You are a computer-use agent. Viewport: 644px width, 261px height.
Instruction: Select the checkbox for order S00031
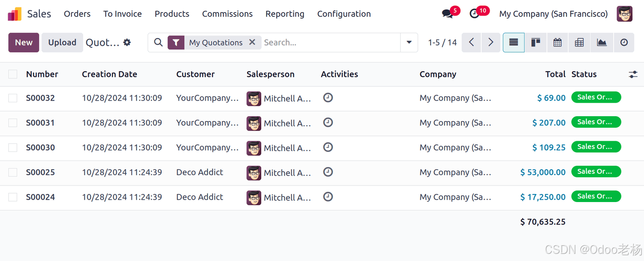pyautogui.click(x=13, y=122)
